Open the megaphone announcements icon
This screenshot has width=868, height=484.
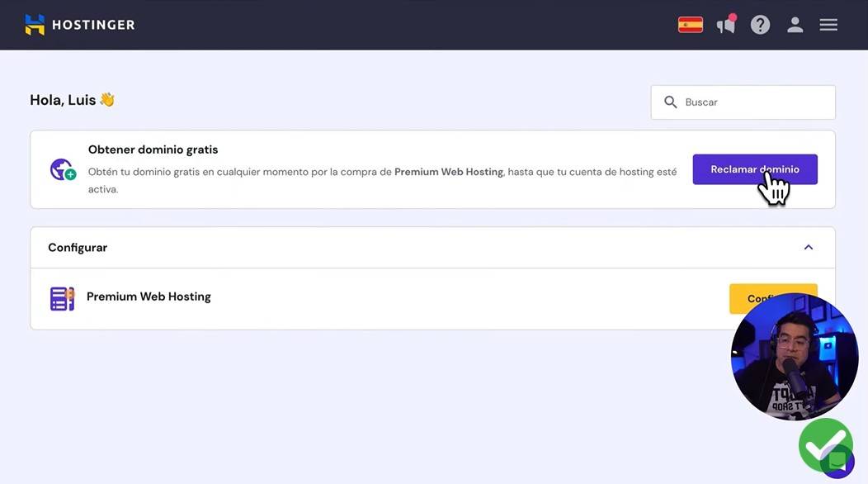pyautogui.click(x=726, y=25)
